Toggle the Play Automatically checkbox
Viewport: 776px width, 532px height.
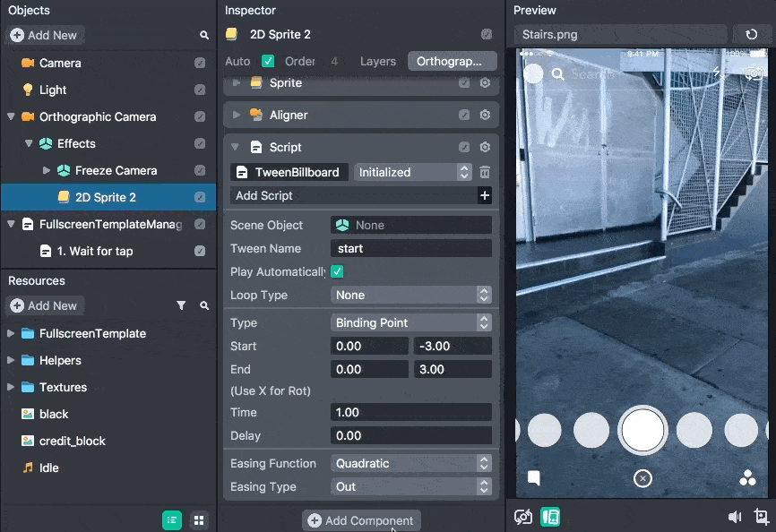(x=338, y=271)
